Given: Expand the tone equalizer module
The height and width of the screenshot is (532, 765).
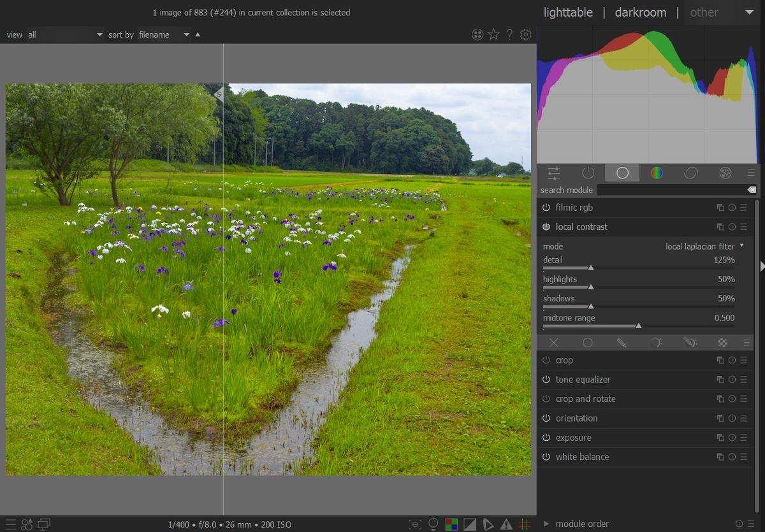Looking at the screenshot, I should 583,380.
